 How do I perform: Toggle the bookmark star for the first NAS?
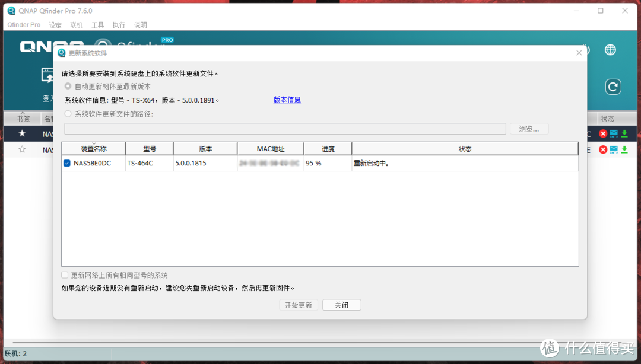(x=21, y=133)
